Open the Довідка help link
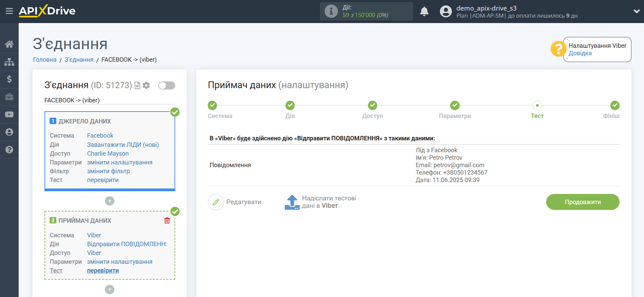644x297 pixels. [580, 53]
